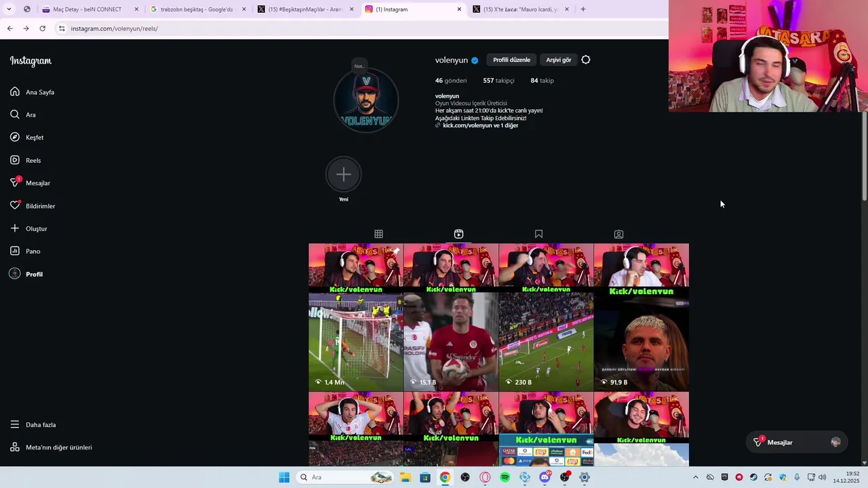
Task: Open the Keşfet explore compass
Action: pyautogui.click(x=27, y=138)
